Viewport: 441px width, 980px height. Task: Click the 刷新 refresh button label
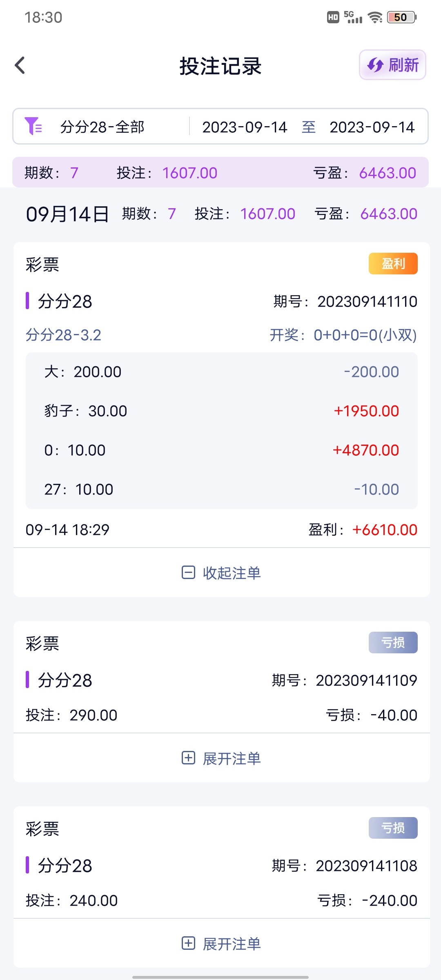[x=403, y=65]
